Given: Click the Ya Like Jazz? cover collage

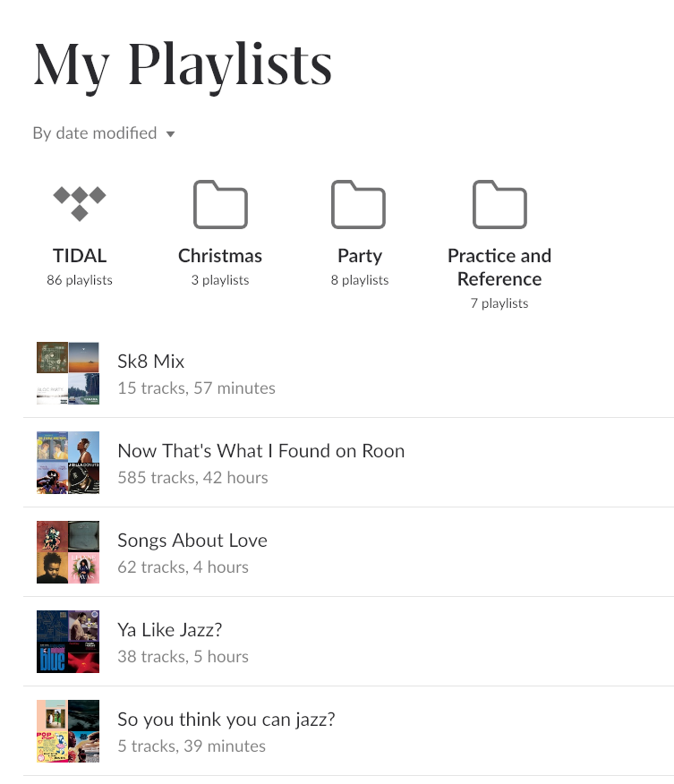Looking at the screenshot, I should coord(68,642).
